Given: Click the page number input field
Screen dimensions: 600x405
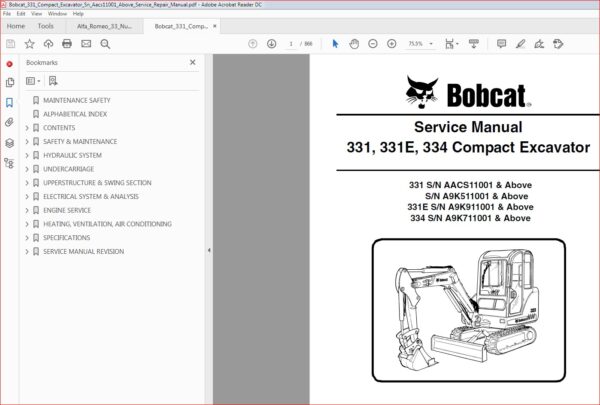Looking at the screenshot, I should (x=291, y=44).
